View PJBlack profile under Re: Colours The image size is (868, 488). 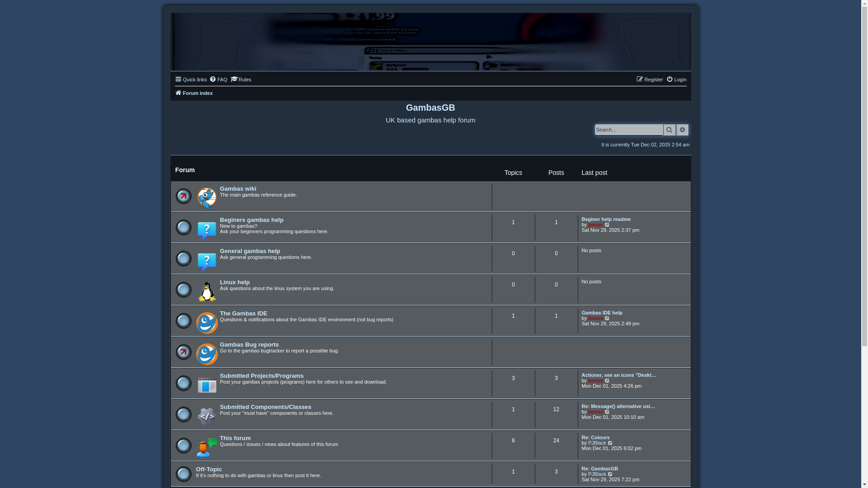click(x=597, y=443)
